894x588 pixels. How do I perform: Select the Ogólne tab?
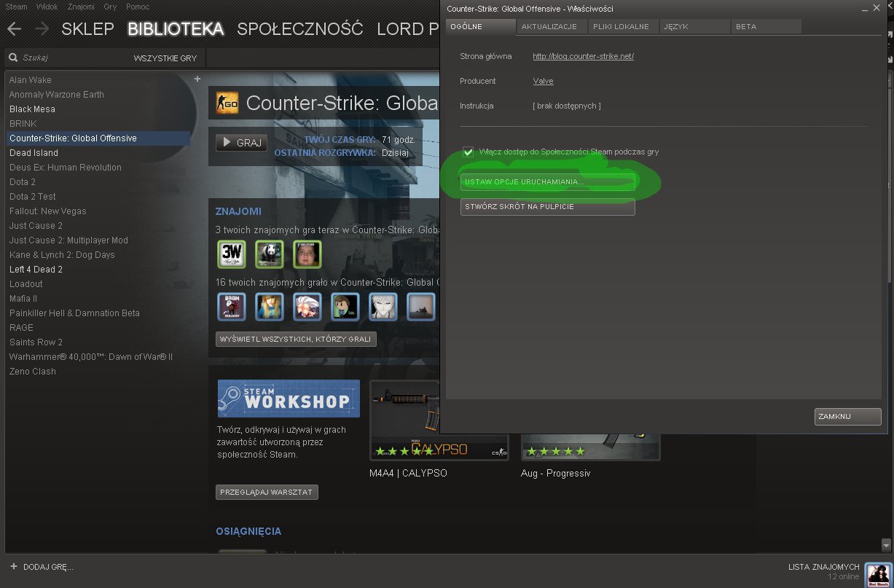coord(480,26)
